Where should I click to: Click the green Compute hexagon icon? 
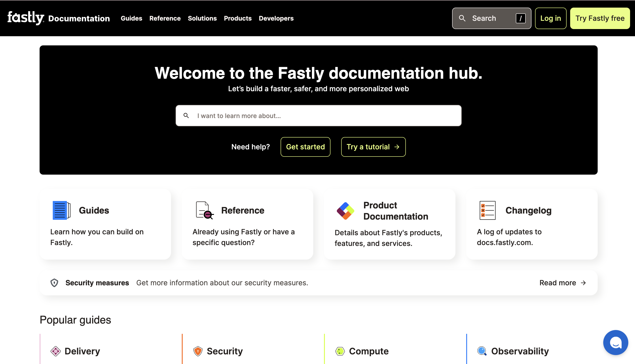coord(340,351)
